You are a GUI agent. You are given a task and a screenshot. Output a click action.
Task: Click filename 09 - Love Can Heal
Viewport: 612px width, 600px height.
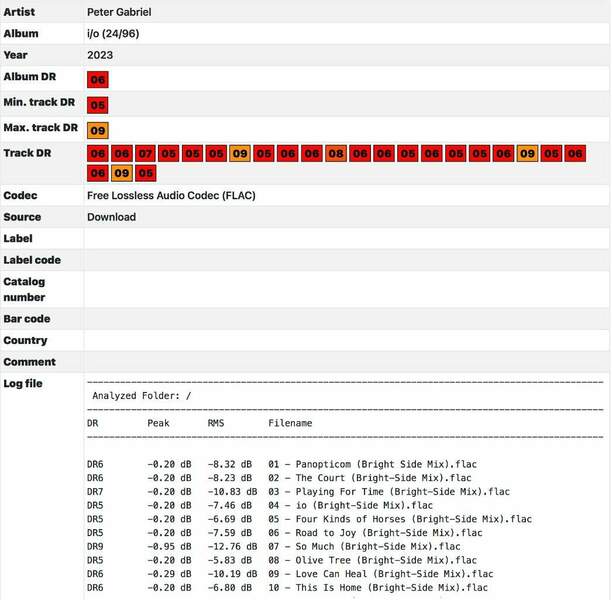(381, 574)
